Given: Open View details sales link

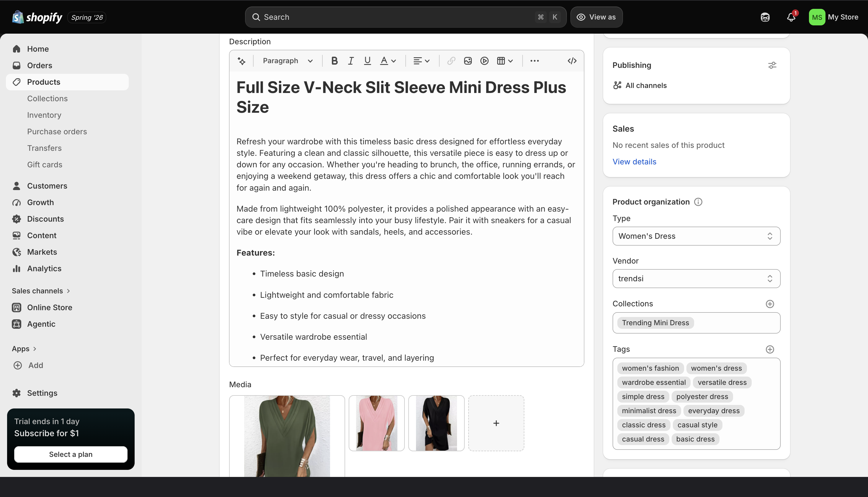Looking at the screenshot, I should (634, 162).
